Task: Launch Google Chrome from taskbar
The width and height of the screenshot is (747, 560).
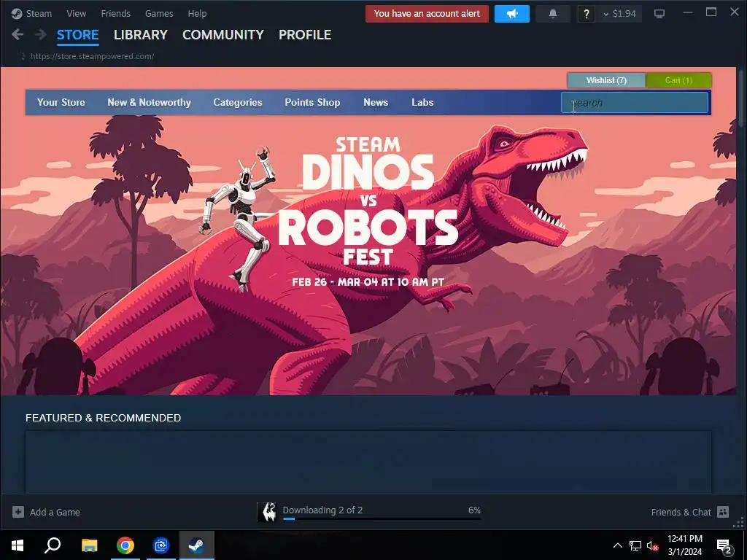Action: [125, 545]
